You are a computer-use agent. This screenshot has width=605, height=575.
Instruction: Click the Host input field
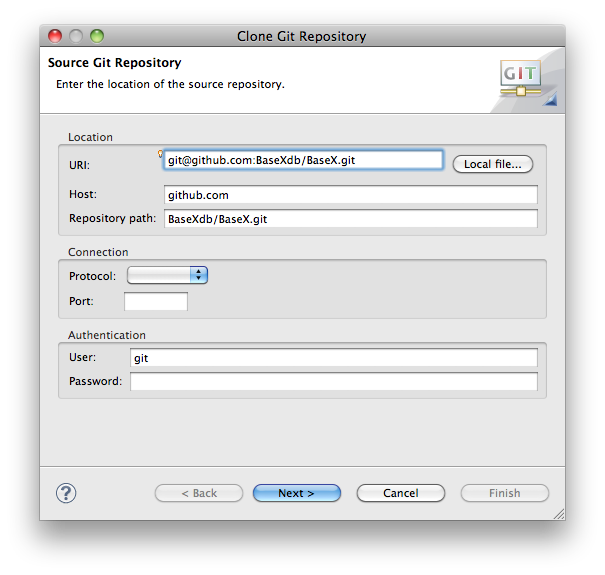pos(350,194)
